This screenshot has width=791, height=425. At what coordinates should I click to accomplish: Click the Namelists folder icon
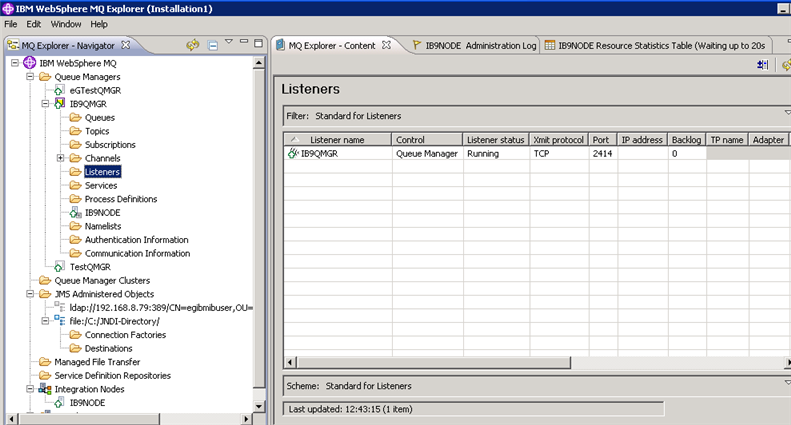coord(75,226)
